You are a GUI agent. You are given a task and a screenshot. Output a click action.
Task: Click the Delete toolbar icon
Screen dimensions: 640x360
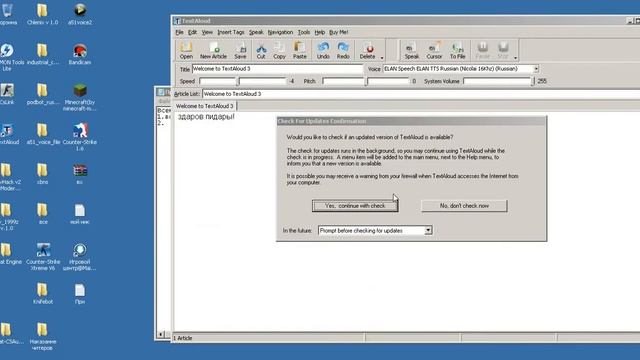pos(367,51)
